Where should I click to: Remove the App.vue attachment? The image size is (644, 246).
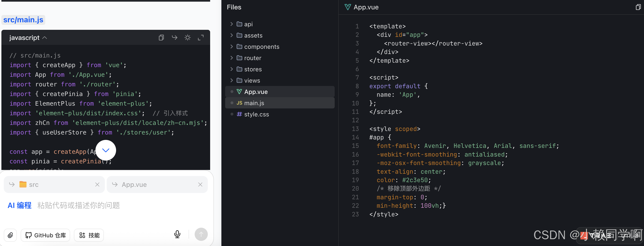pyautogui.click(x=200, y=185)
